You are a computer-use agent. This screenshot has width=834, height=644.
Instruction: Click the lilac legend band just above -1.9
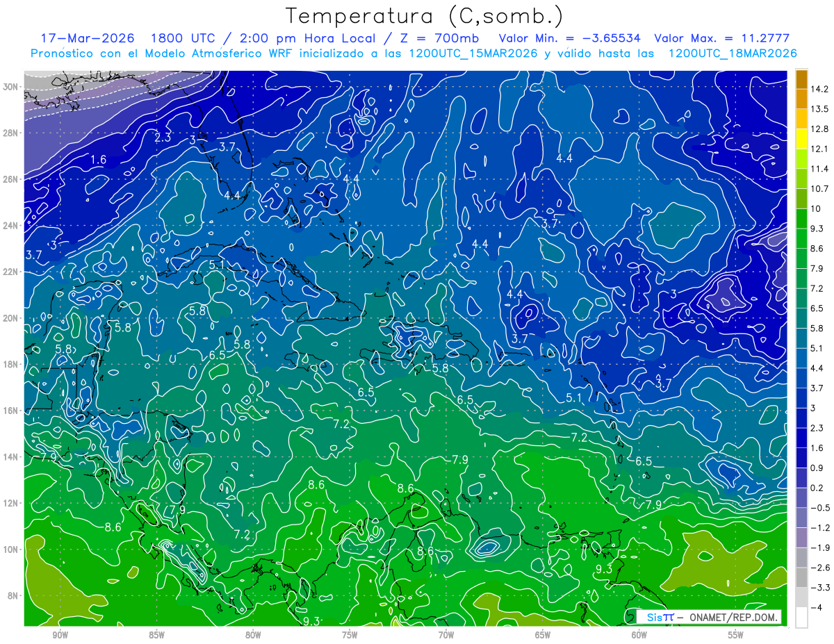point(801,537)
